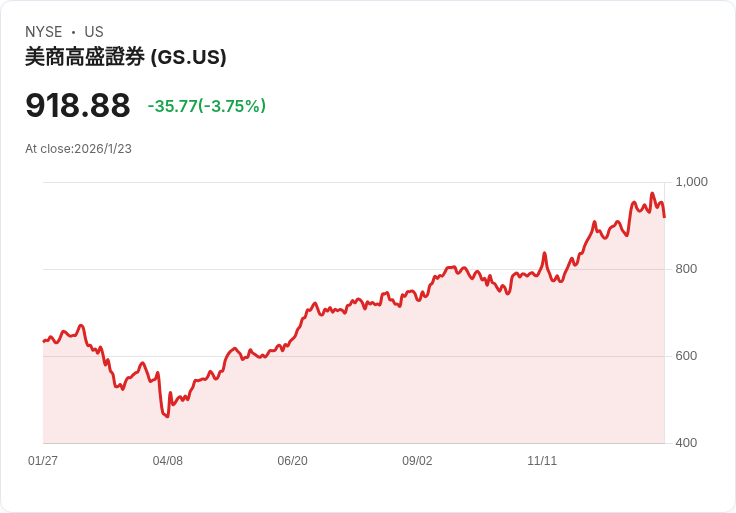Click the At close:2026/1/23 timestamp
The width and height of the screenshot is (736, 513).
click(78, 149)
